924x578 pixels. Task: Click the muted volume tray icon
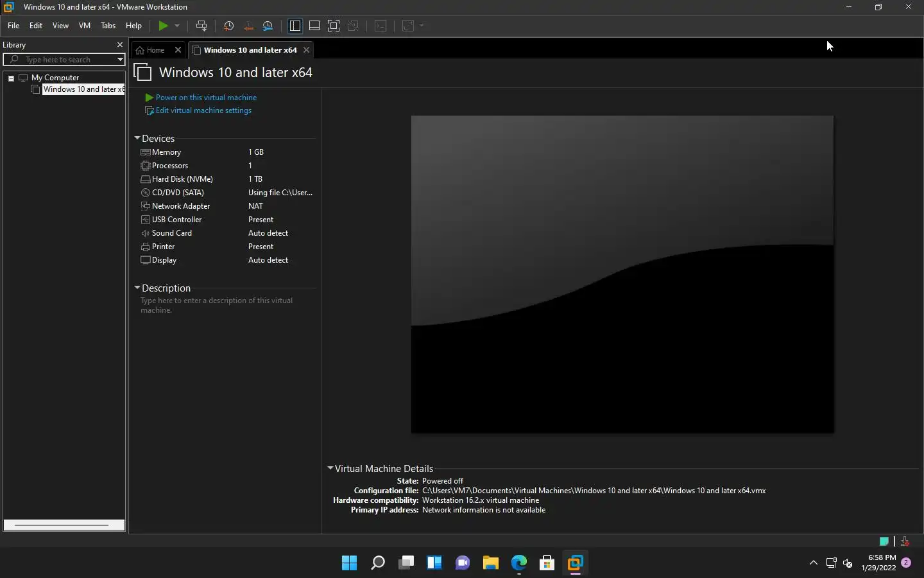point(848,563)
